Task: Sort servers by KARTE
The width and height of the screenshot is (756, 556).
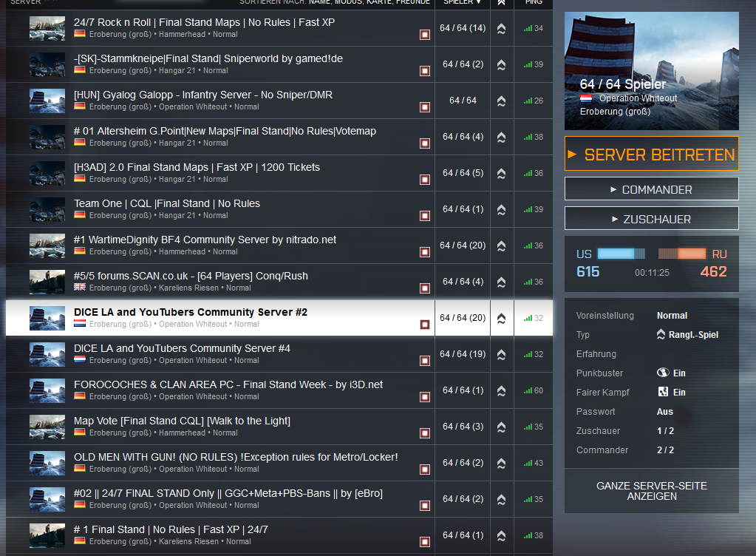Action: click(379, 2)
